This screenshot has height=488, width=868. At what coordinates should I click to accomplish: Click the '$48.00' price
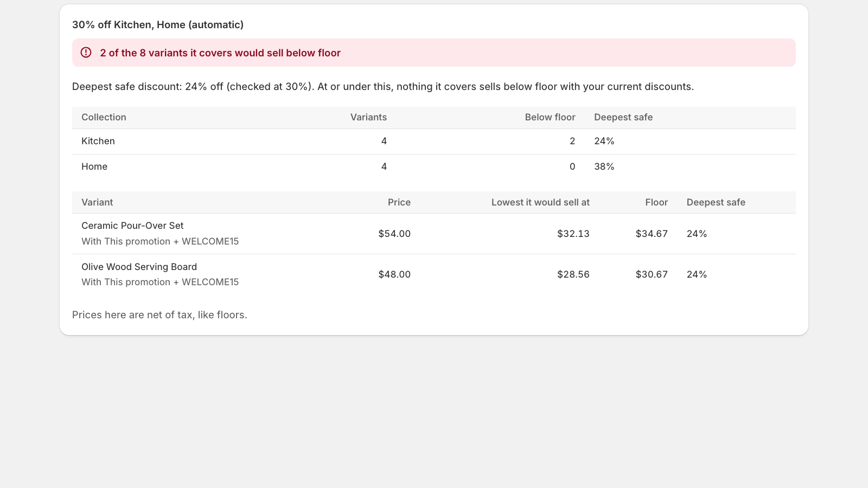394,274
